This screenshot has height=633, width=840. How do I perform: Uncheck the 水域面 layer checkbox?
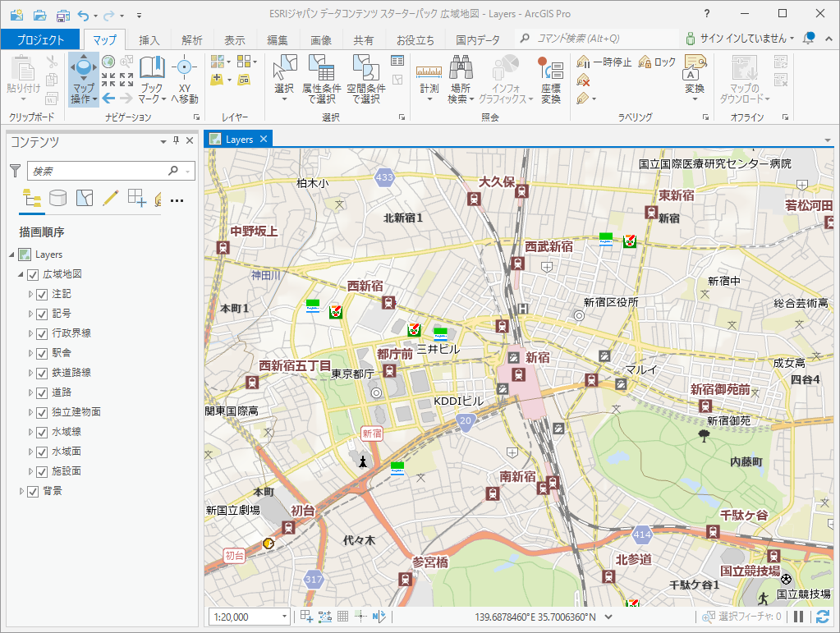pos(42,452)
